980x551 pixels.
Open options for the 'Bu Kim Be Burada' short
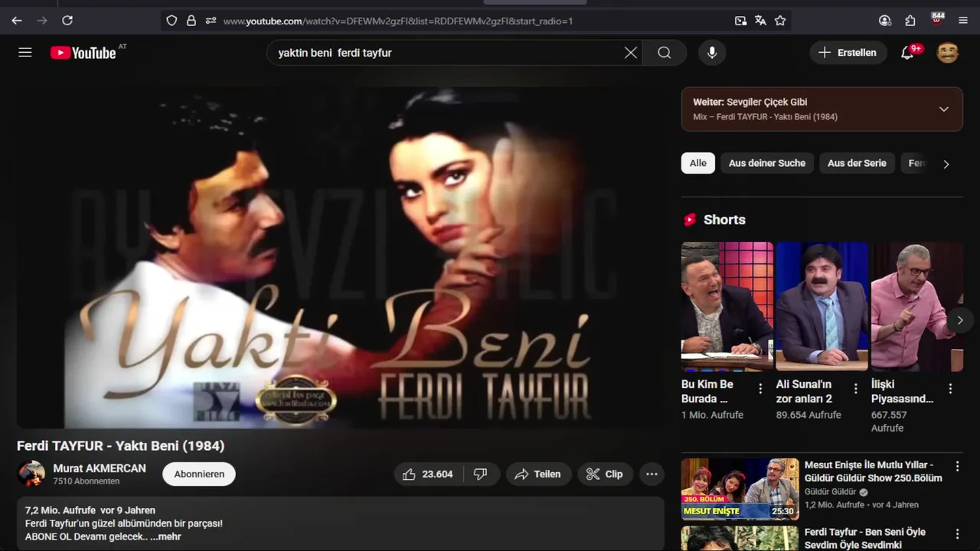[x=760, y=389]
